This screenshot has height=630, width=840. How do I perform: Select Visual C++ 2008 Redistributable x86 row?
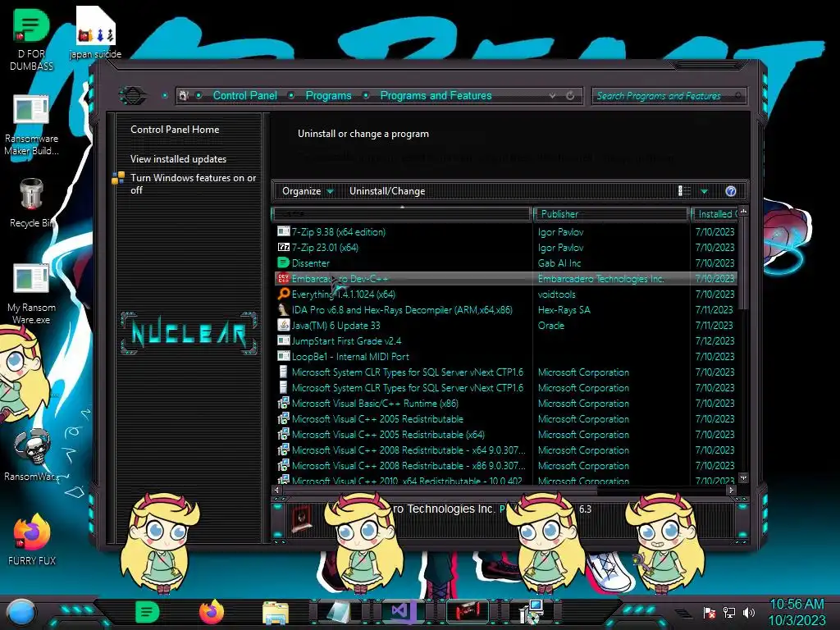[x=504, y=466]
